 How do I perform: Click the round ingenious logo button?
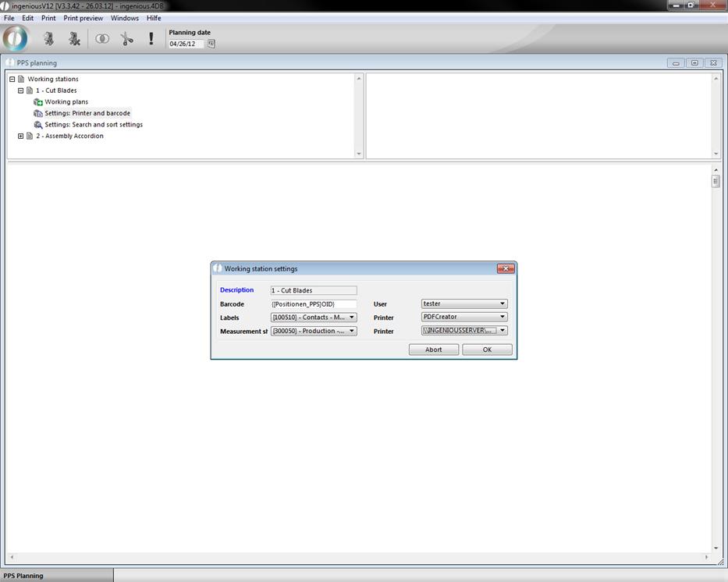(16, 38)
